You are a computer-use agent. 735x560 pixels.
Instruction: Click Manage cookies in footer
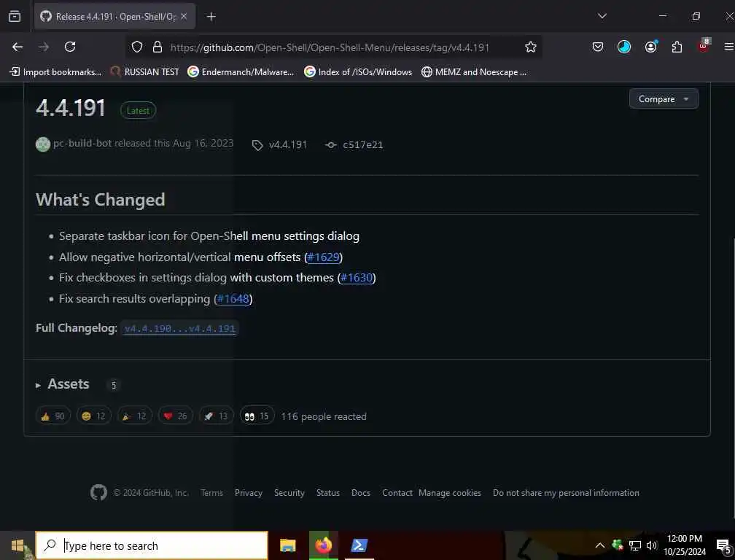[x=450, y=493]
